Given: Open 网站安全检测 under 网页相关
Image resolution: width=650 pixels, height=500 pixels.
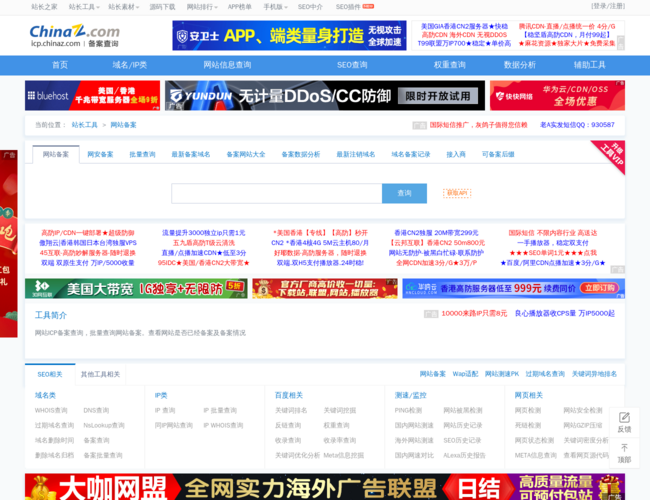Looking at the screenshot, I should click(x=583, y=410).
